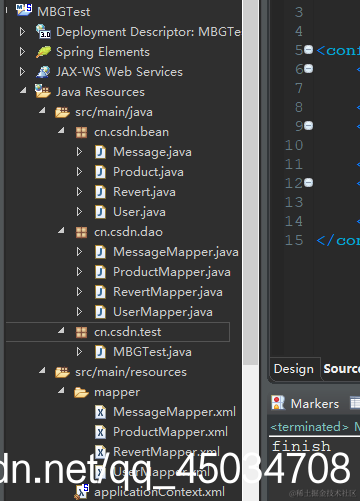Expand the Deployment Descriptor node

22,32
